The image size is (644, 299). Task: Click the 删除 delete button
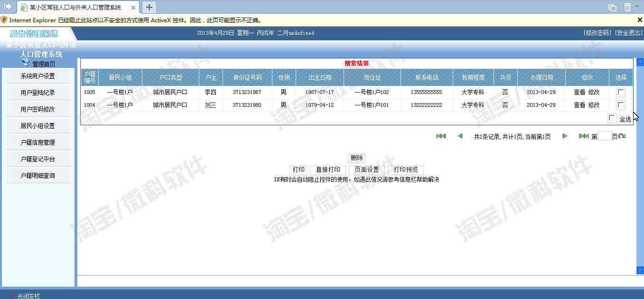357,158
